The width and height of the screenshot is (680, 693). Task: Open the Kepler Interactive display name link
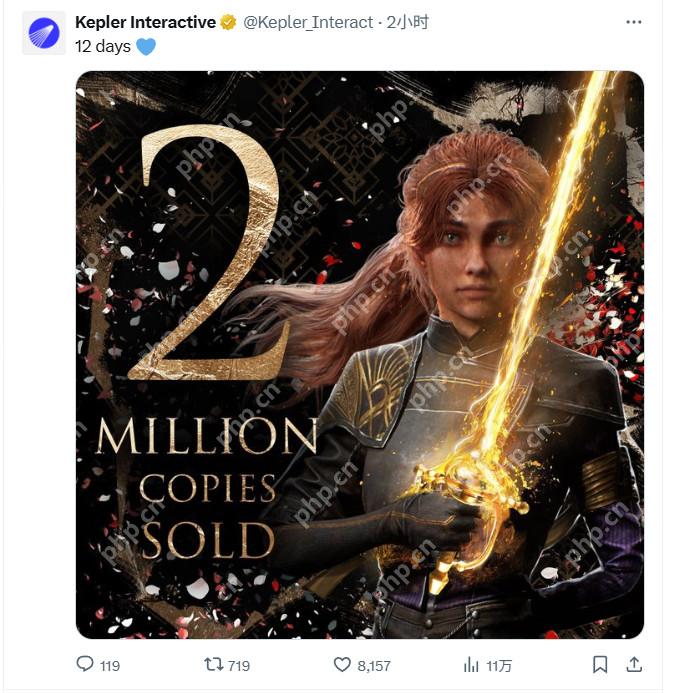pyautogui.click(x=145, y=22)
